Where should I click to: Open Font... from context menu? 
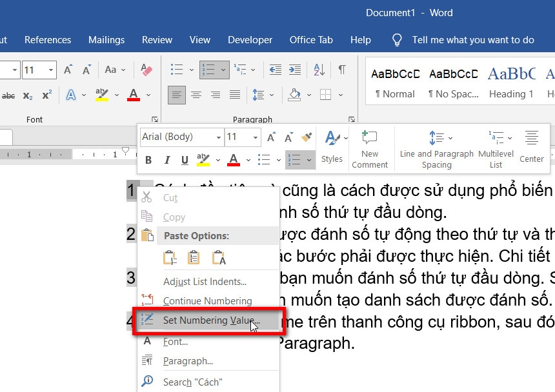(208, 342)
